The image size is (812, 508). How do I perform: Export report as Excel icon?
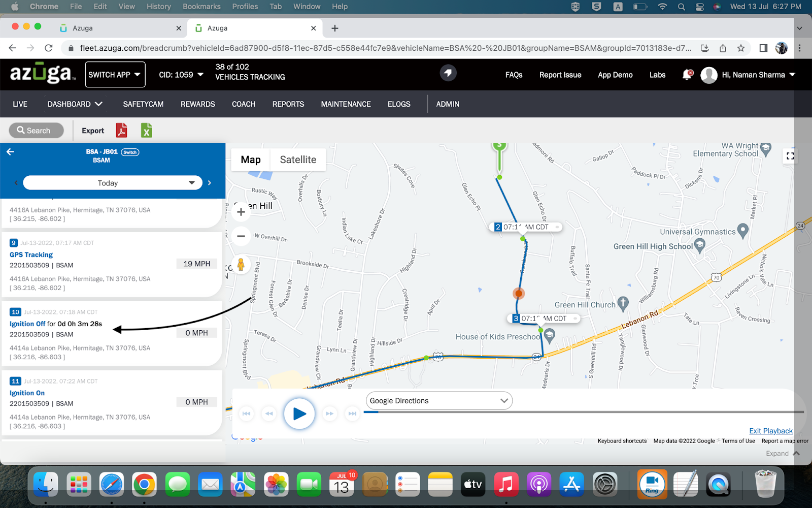(146, 131)
